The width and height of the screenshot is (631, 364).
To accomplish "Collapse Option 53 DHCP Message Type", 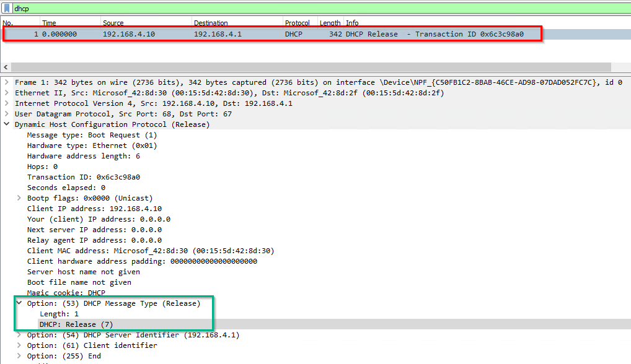I will (x=19, y=303).
